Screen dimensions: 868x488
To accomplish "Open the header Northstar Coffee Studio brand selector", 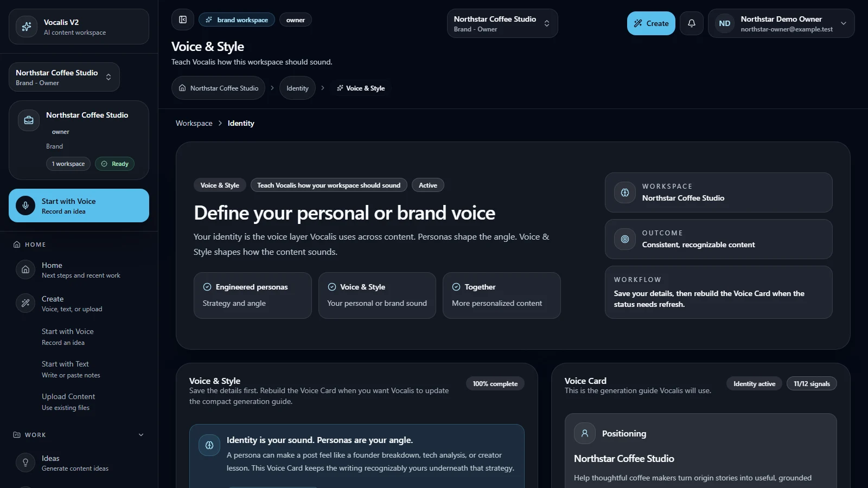I will pyautogui.click(x=502, y=23).
